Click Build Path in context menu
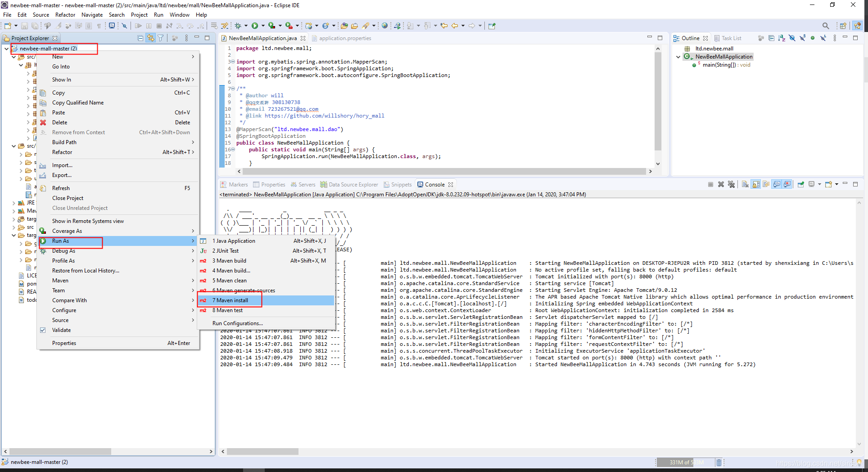This screenshot has width=868, height=472. coord(118,142)
